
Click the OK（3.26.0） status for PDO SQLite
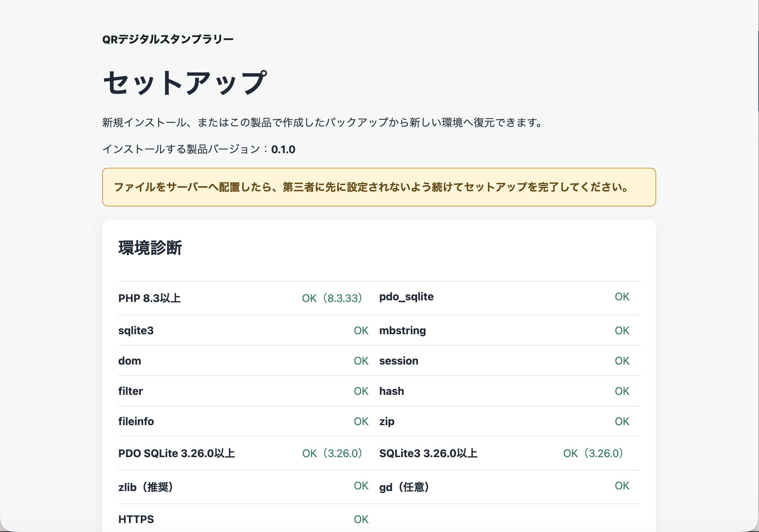pyautogui.click(x=332, y=453)
